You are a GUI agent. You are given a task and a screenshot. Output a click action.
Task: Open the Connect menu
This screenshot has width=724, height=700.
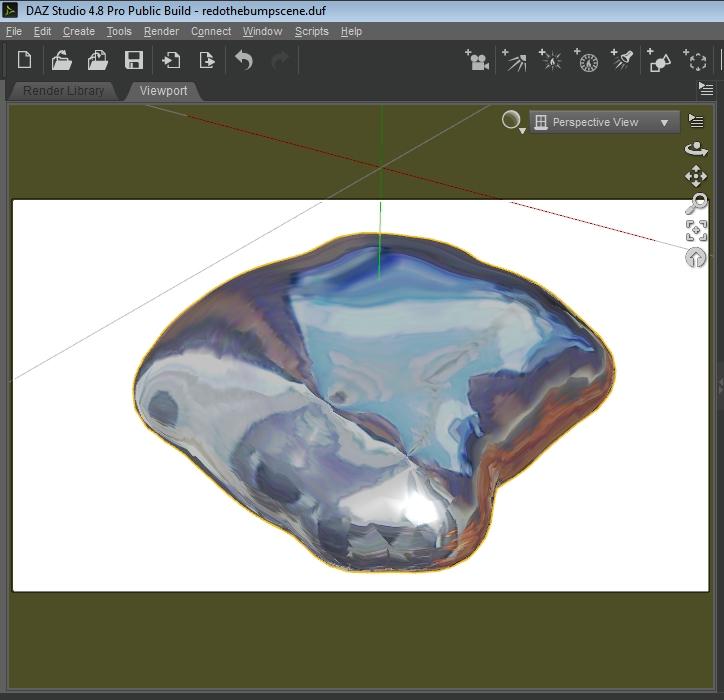(211, 31)
